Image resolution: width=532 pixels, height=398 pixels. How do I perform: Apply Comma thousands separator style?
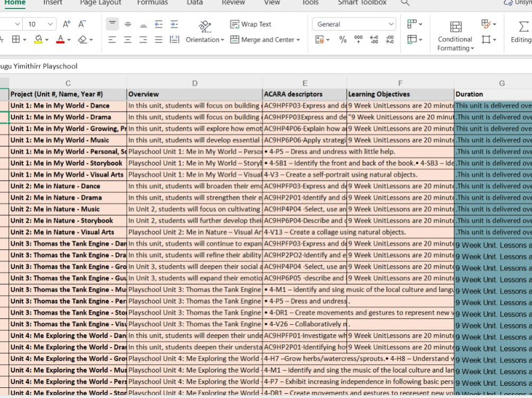point(358,40)
